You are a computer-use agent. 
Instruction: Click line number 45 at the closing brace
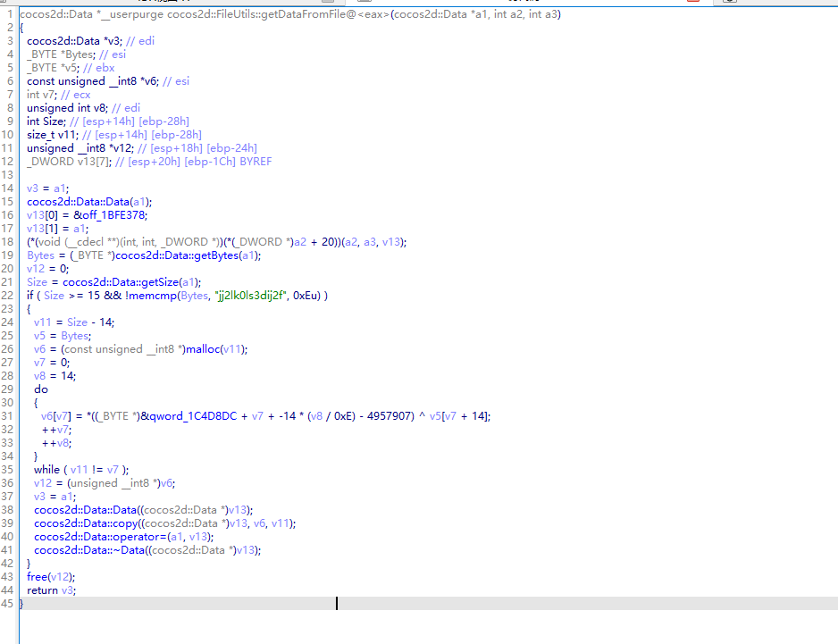(x=8, y=604)
